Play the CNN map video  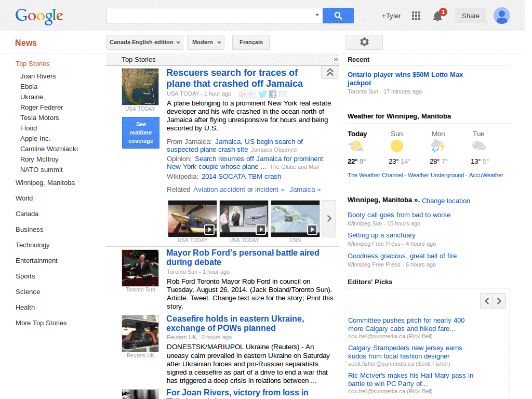295,219
